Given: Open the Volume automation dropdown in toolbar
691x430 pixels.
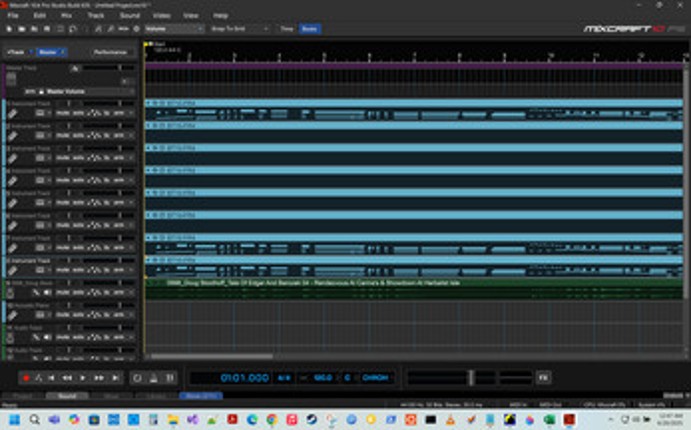Looking at the screenshot, I should click(x=174, y=30).
